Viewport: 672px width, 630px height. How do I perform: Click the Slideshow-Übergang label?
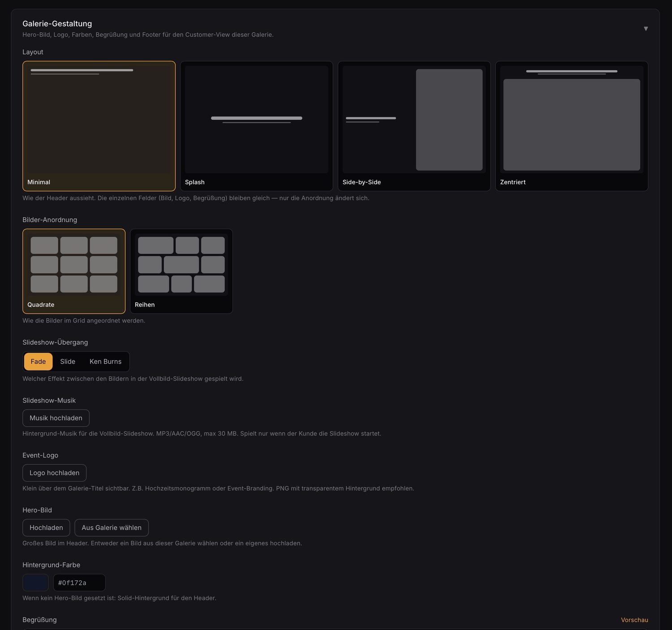55,342
